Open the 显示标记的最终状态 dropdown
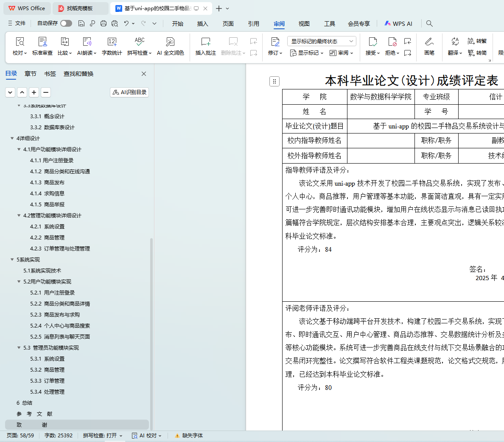Image resolution: width=504 pixels, height=442 pixels. point(322,41)
